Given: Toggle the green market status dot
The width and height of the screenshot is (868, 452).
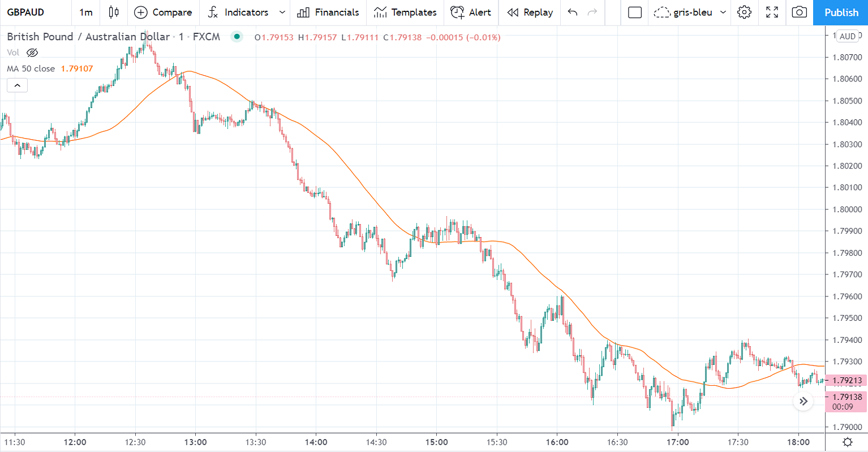Looking at the screenshot, I should click(x=237, y=37).
